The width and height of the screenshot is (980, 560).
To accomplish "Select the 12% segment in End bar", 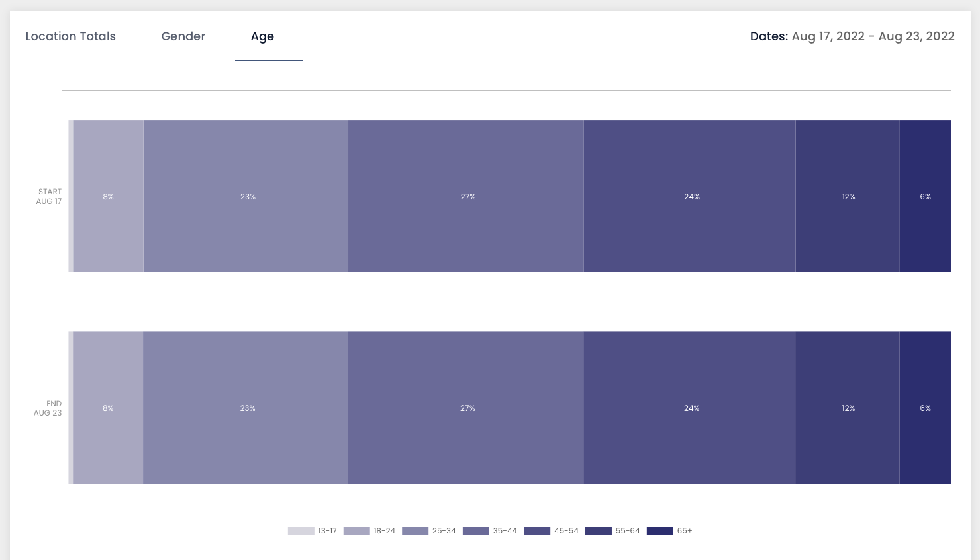I will click(848, 408).
